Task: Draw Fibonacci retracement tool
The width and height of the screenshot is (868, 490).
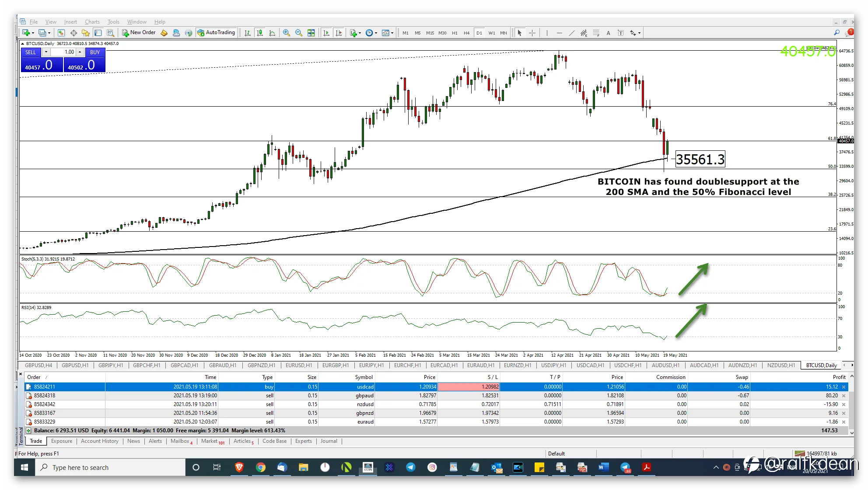Action: click(x=596, y=33)
